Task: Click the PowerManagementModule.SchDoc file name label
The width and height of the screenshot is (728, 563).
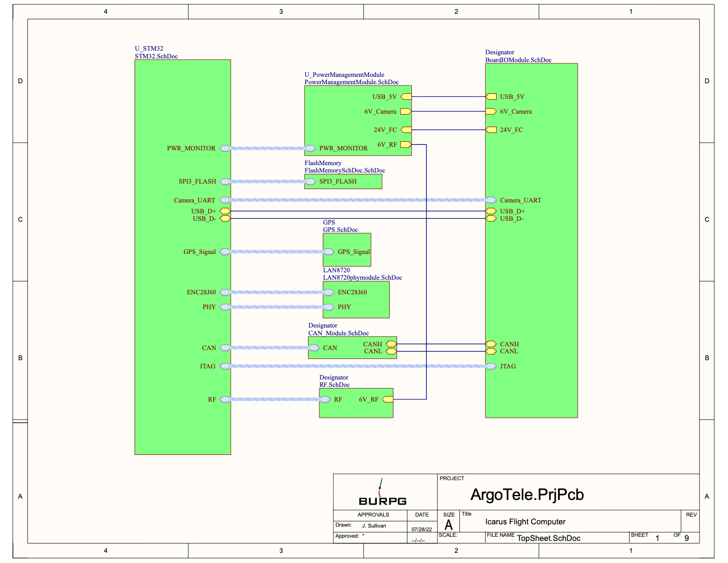Action: pos(352,82)
